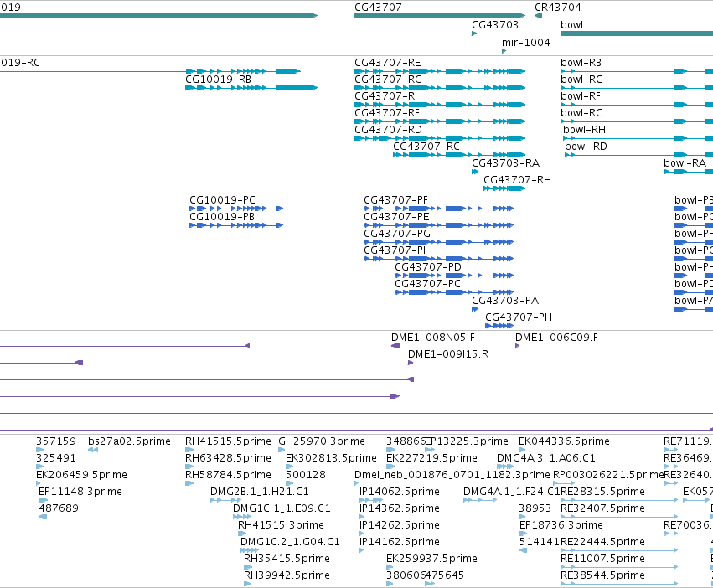The width and height of the screenshot is (713, 588).
Task: Select BAC end DME1-008N05.F
Action: point(433,338)
